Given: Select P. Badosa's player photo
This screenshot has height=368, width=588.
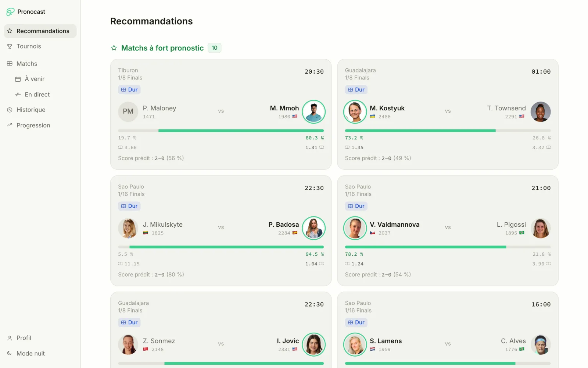Looking at the screenshot, I should [313, 228].
